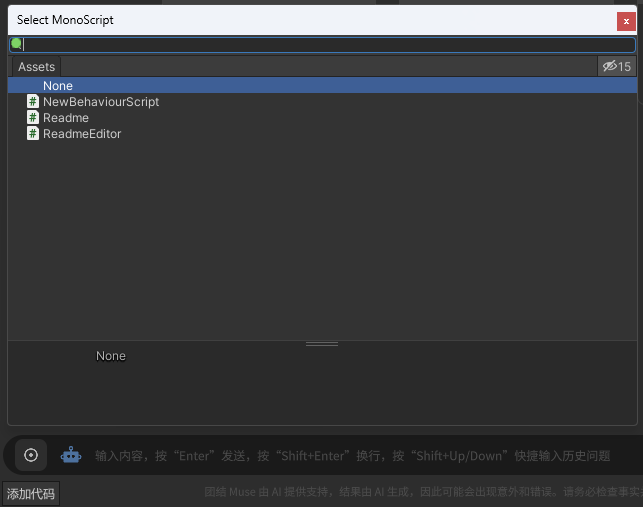Viewport: 643px width, 507px height.
Task: Choose the Readme script entry
Action: click(66, 118)
